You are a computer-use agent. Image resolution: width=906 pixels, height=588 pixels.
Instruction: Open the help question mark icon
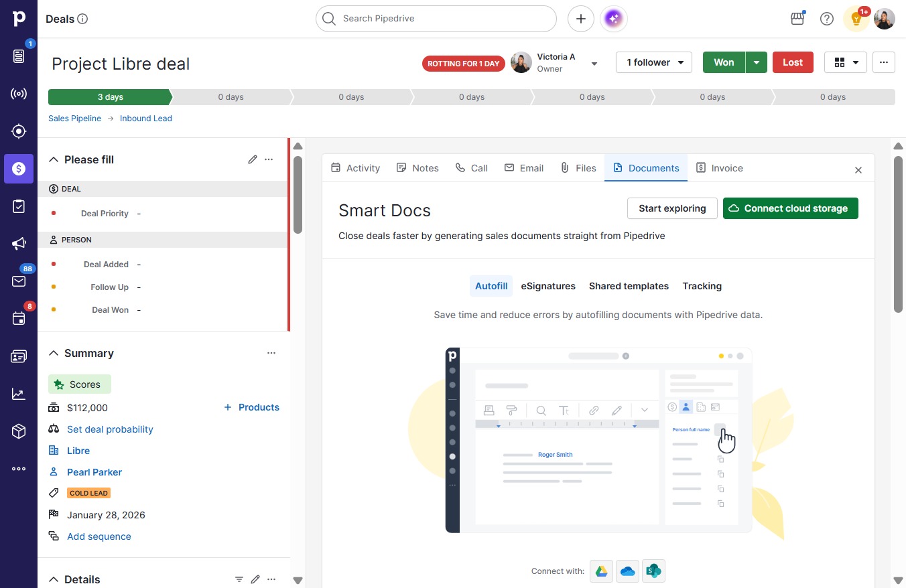(x=827, y=19)
